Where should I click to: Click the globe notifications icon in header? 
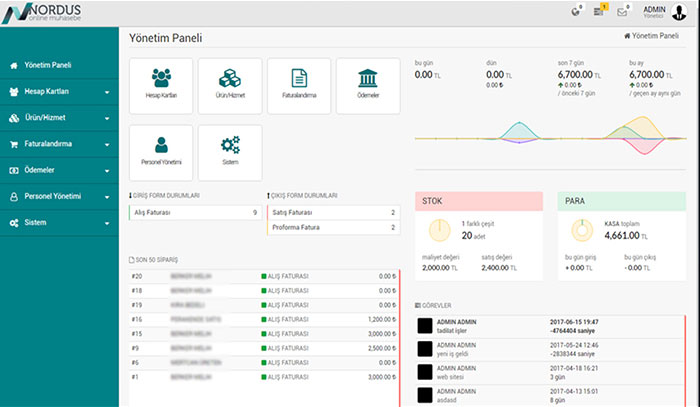pos(576,12)
